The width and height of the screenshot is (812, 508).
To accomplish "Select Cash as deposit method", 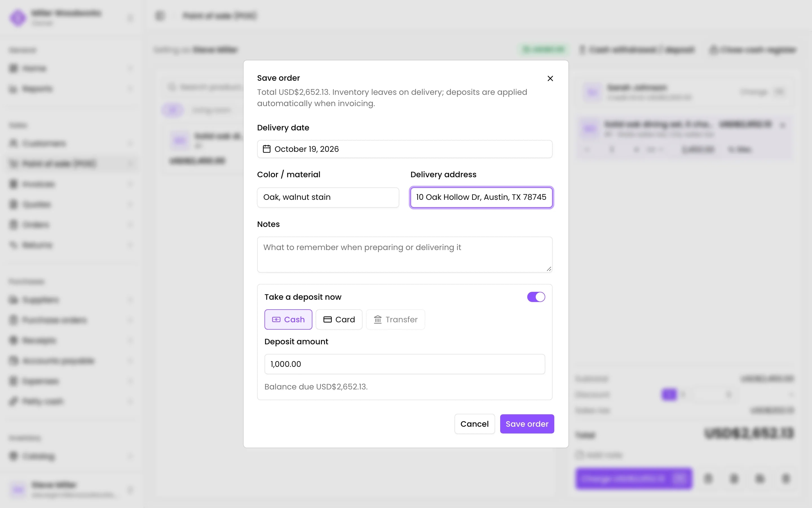I will (x=288, y=319).
